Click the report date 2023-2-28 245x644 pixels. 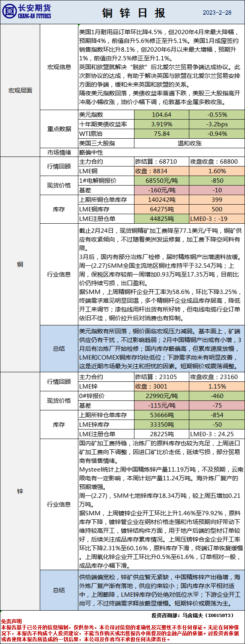[x=217, y=13]
